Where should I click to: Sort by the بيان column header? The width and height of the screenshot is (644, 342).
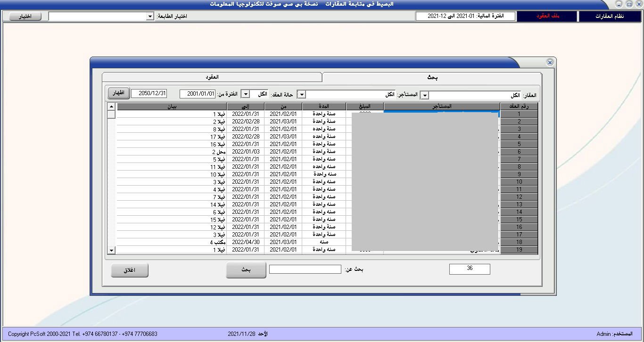(172, 106)
